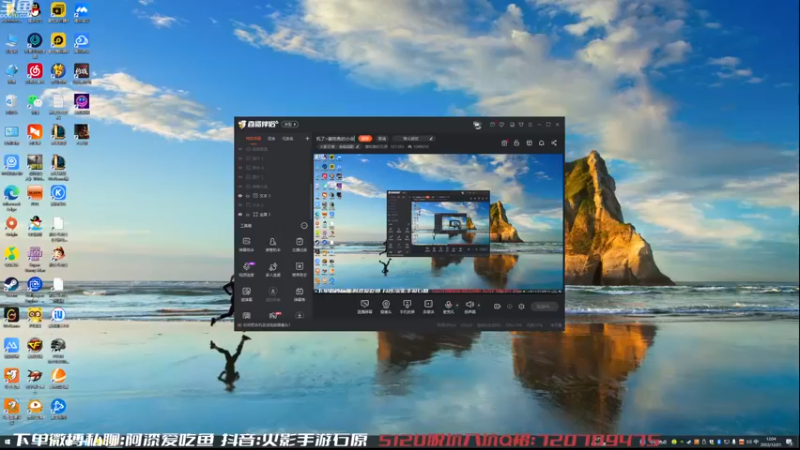Open the settings gear beside the start button
Image resolution: width=800 pixels, height=450 pixels.
point(521,307)
